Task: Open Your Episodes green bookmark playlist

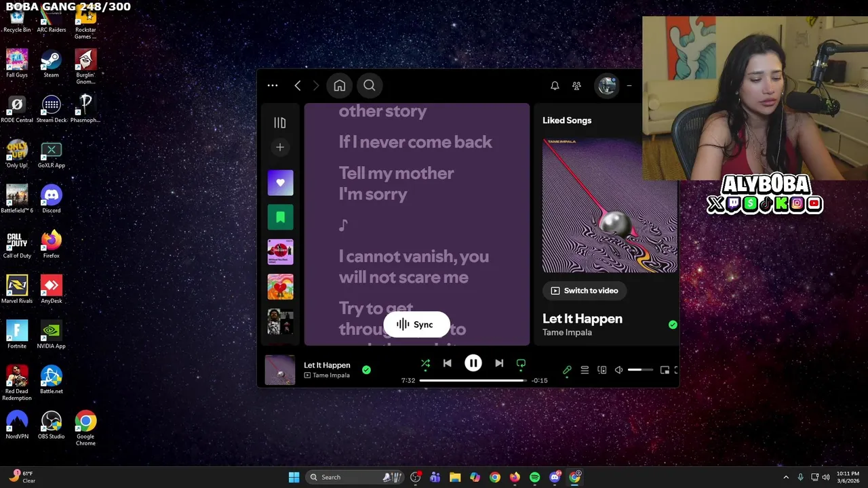Action: [x=280, y=218]
